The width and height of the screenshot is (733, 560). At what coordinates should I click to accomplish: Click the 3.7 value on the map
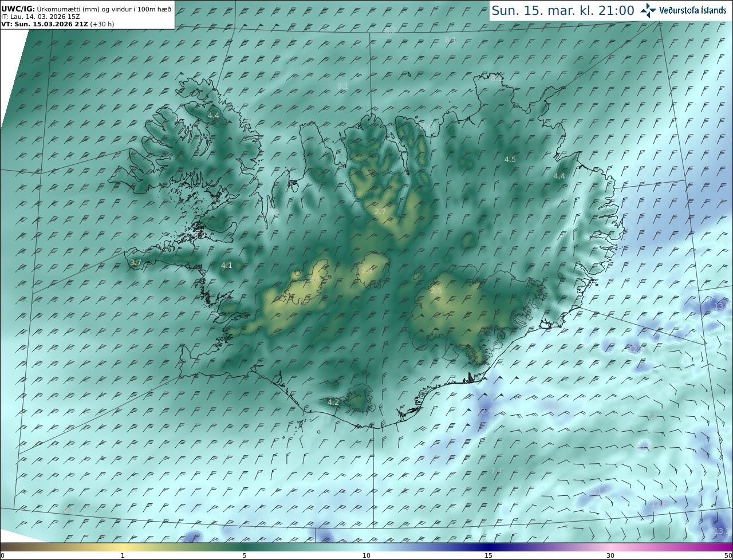click(135, 263)
